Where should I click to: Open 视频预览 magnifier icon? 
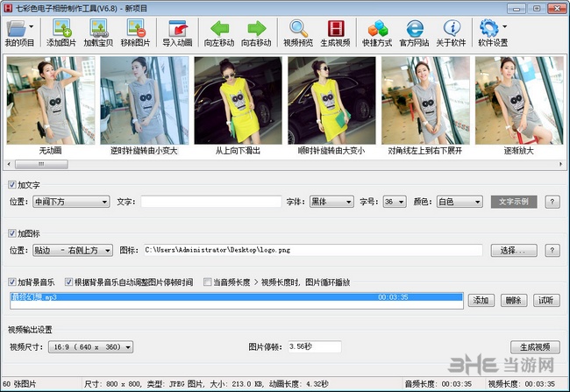click(298, 28)
